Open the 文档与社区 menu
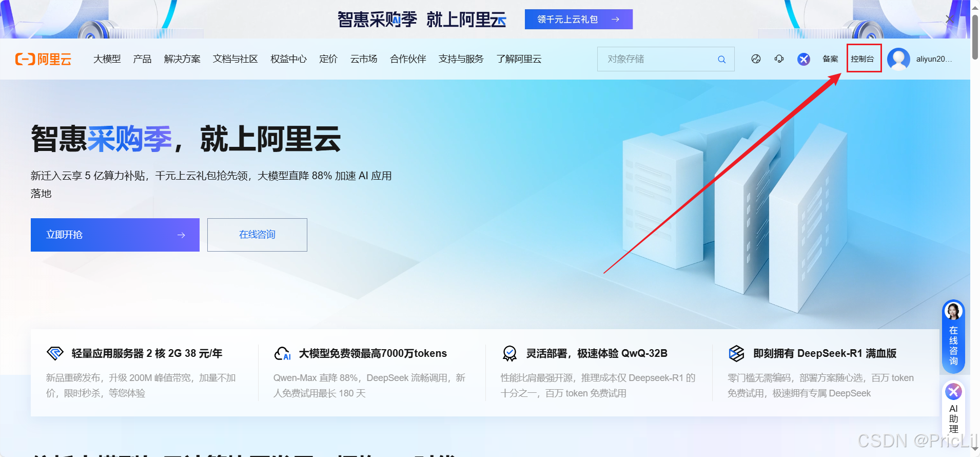 236,59
